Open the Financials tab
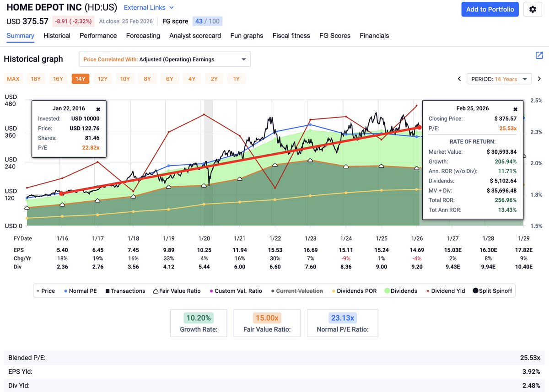Viewport: 549px width, 392px height. [x=374, y=36]
